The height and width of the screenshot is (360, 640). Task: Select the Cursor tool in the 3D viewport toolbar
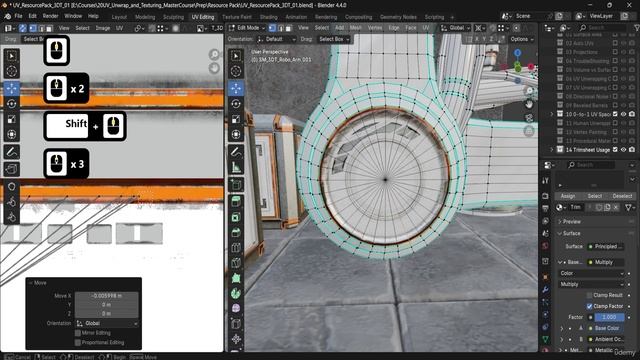coord(236,71)
